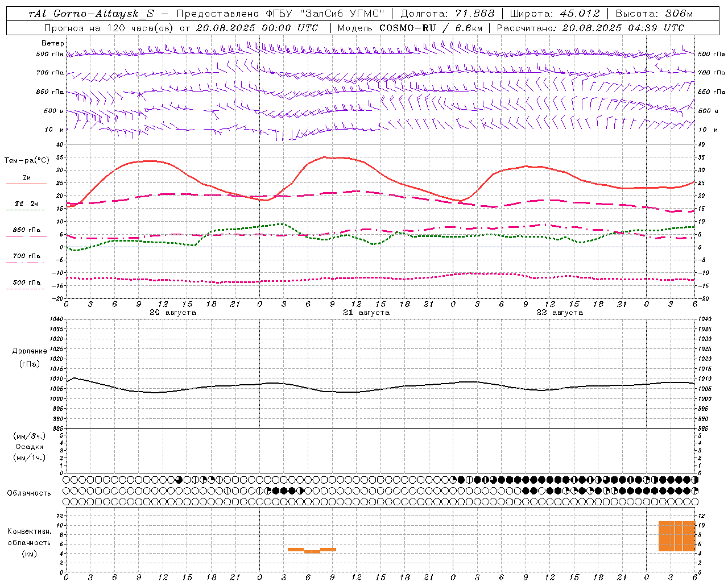728x582 pixels.
Task: Click the 21 августа date label
Action: [366, 313]
